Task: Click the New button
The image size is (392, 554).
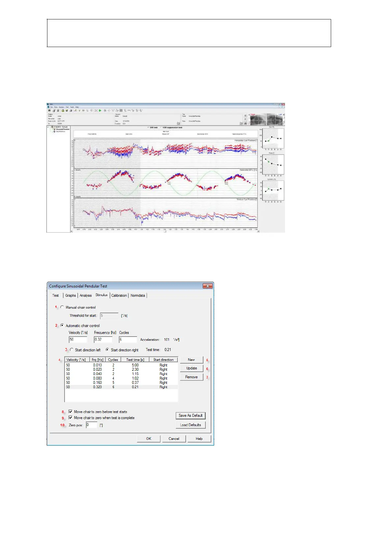Action: (191, 360)
